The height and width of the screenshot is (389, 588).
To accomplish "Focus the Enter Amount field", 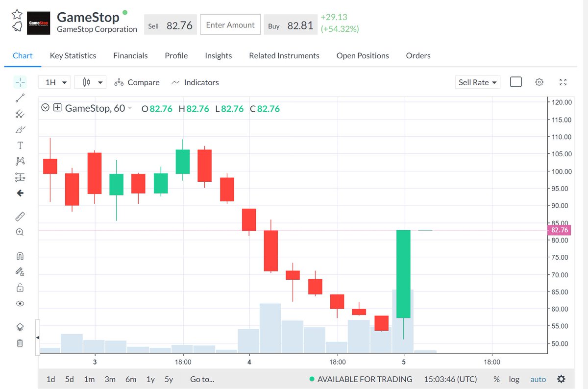I will tap(230, 25).
